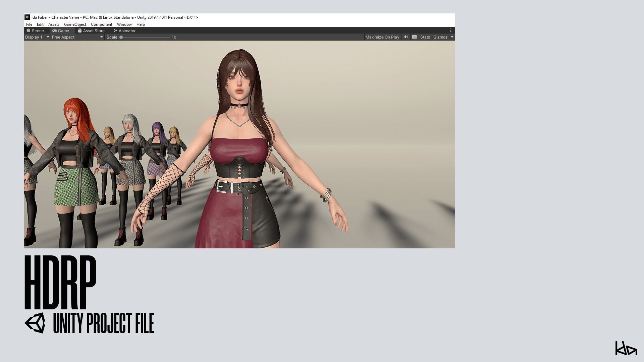Image resolution: width=644 pixels, height=362 pixels.
Task: Open the Display 1 dropdown
Action: tap(37, 37)
